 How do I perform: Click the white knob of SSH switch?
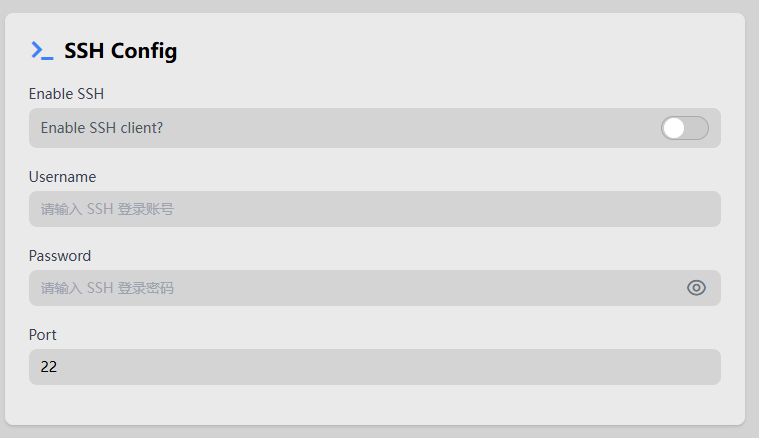tap(674, 128)
